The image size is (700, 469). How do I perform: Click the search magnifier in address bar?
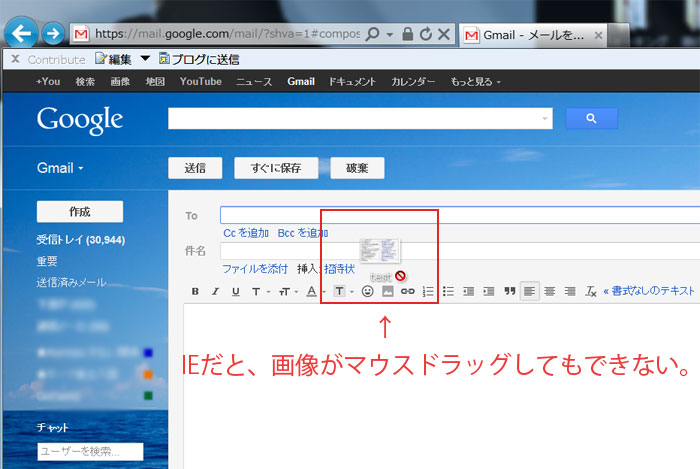(372, 34)
